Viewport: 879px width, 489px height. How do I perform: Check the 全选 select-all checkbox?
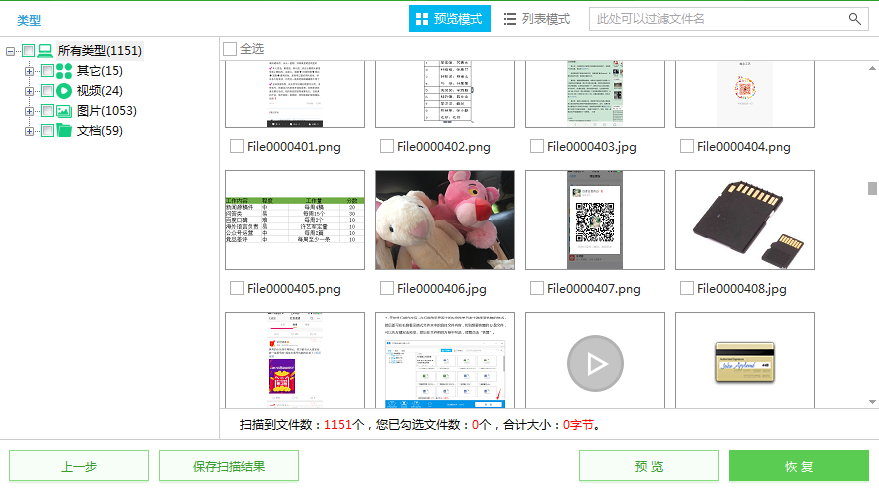click(230, 49)
